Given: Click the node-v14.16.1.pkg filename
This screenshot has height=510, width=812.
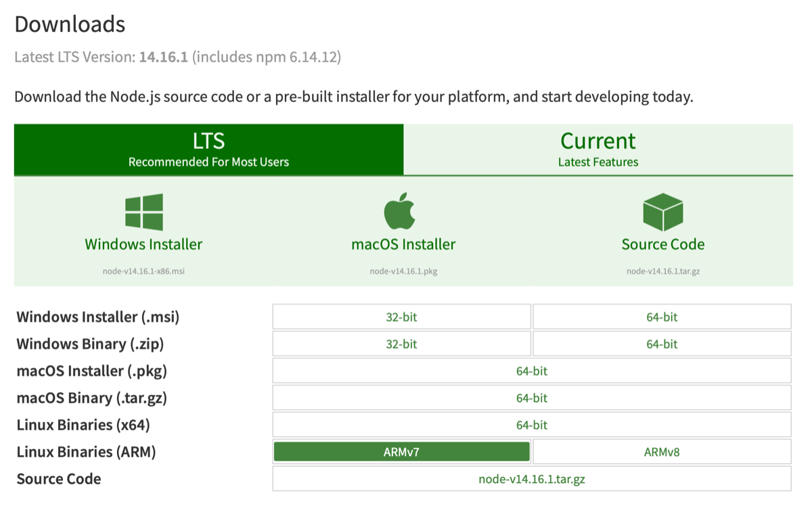Looking at the screenshot, I should (x=403, y=271).
